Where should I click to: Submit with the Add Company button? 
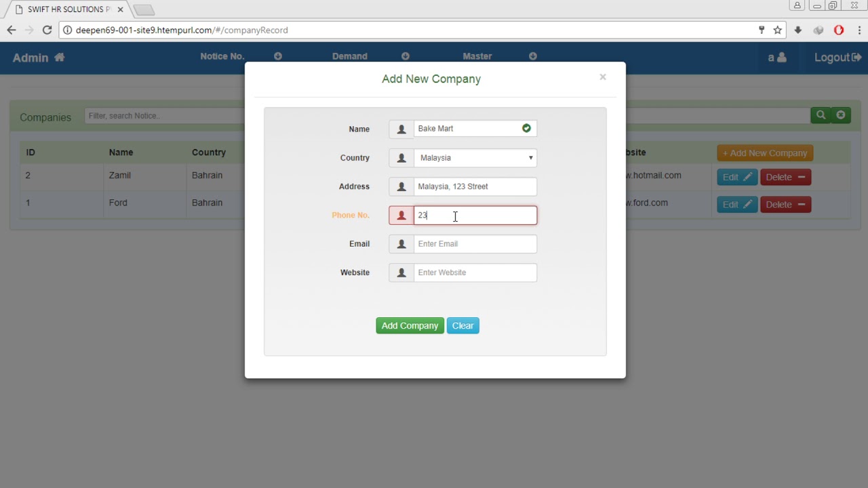click(x=410, y=326)
